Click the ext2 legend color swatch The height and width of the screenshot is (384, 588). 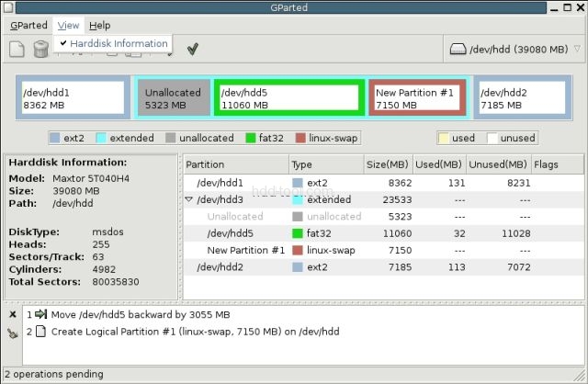55,138
